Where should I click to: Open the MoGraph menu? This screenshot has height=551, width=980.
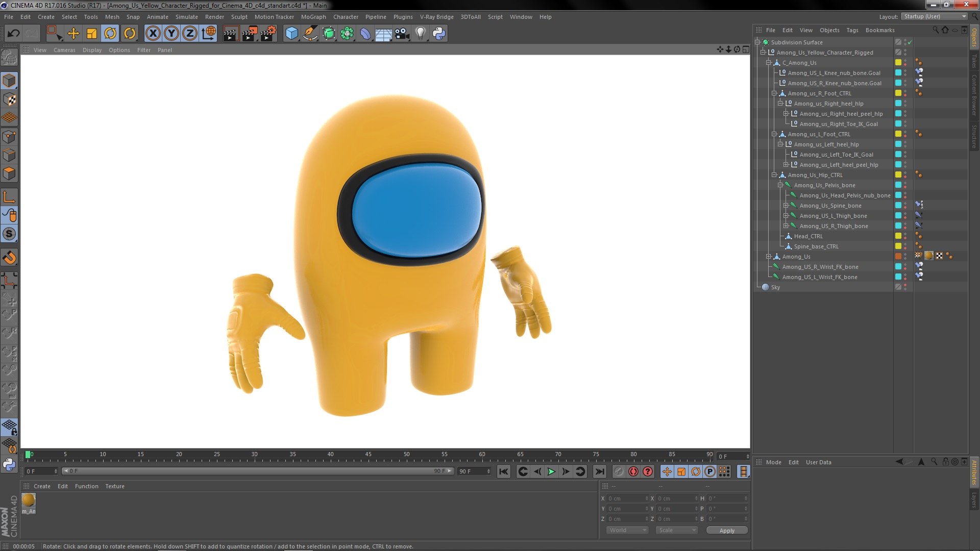point(313,17)
